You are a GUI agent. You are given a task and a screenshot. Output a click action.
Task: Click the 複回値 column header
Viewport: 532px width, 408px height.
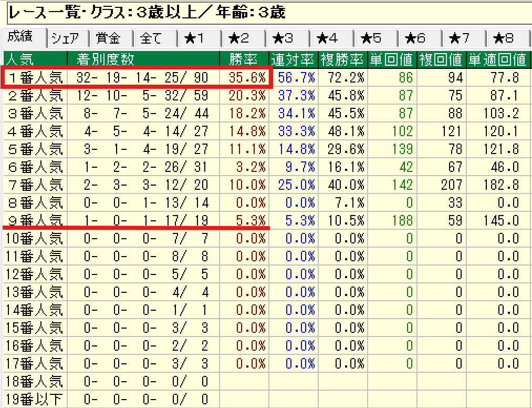tap(441, 59)
